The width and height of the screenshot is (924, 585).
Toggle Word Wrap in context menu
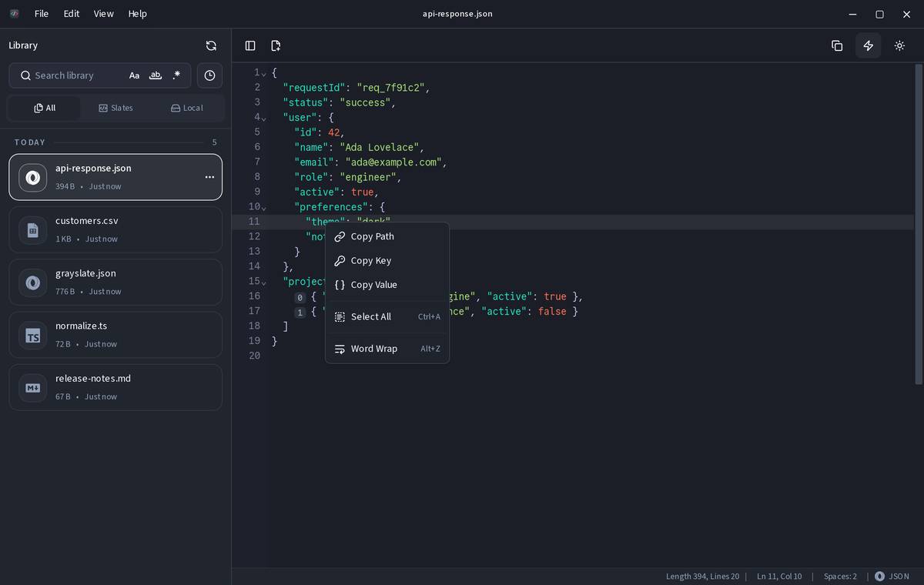pyautogui.click(x=387, y=349)
